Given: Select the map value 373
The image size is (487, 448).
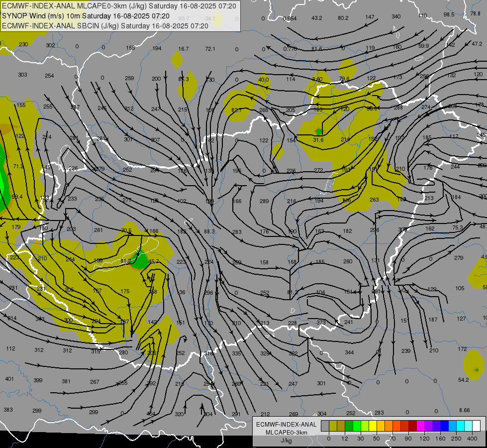Looking at the screenshot, I should pyautogui.click(x=321, y=323).
